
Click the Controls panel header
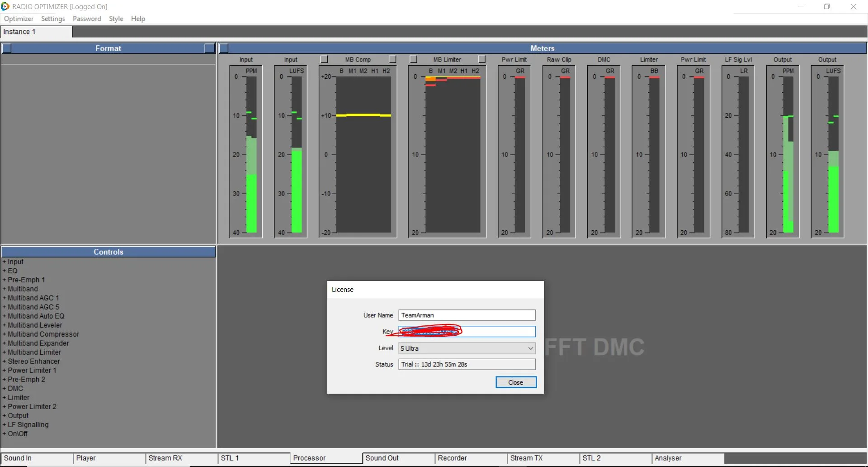click(108, 252)
